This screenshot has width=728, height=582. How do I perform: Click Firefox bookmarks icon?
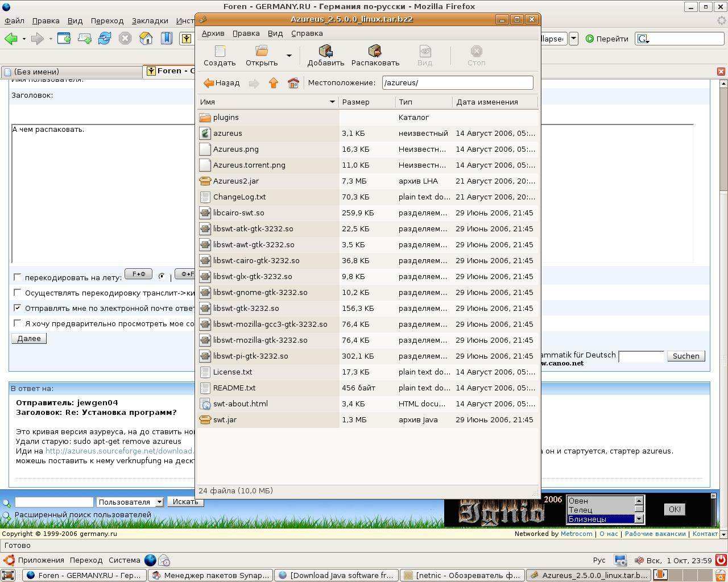(167, 39)
